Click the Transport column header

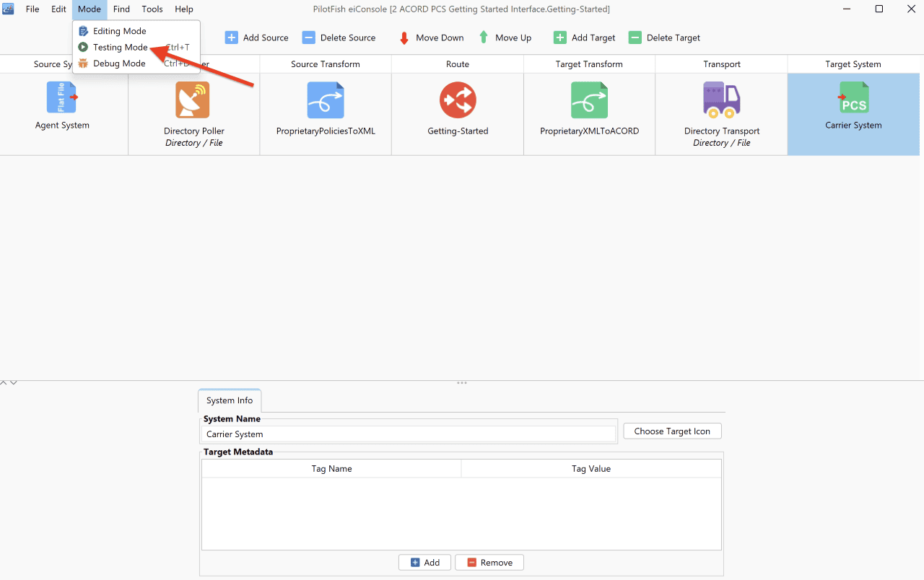click(x=722, y=64)
